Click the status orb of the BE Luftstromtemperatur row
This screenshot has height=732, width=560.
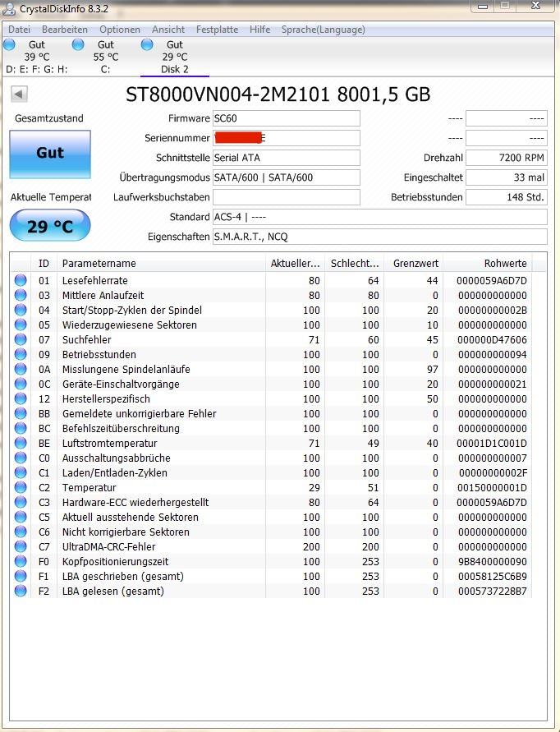(x=21, y=443)
